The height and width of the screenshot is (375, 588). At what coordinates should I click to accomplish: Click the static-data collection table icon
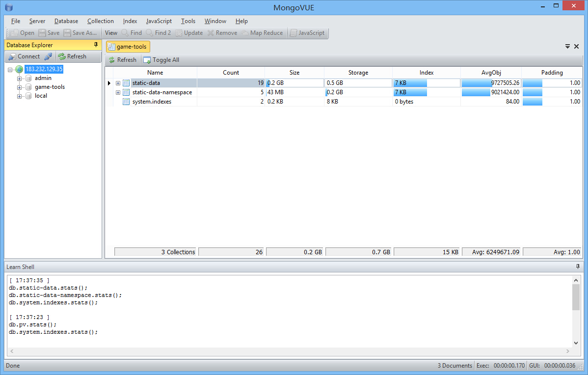click(x=126, y=83)
